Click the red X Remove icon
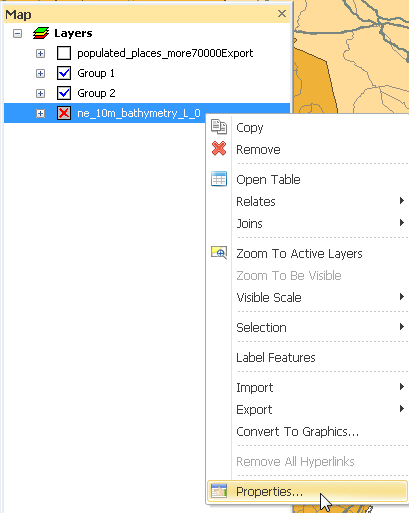409x513 pixels. tap(219, 149)
